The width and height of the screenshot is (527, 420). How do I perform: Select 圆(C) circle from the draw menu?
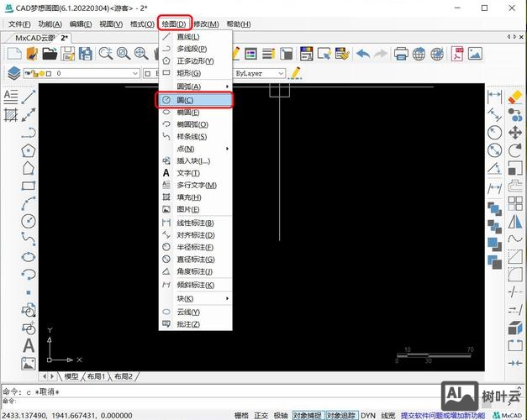pyautogui.click(x=195, y=100)
